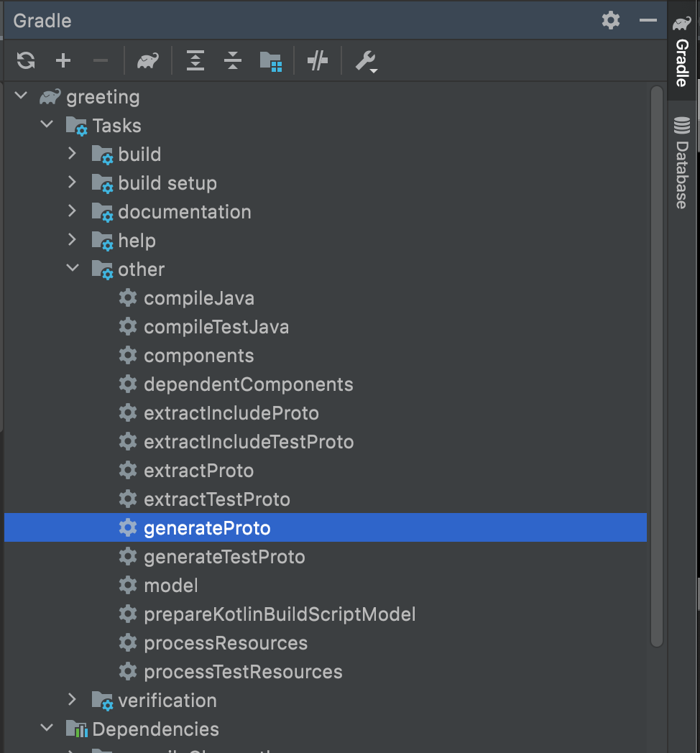Screen dimensions: 700x753
Task: Expand the verification tasks folder
Action: click(72, 700)
